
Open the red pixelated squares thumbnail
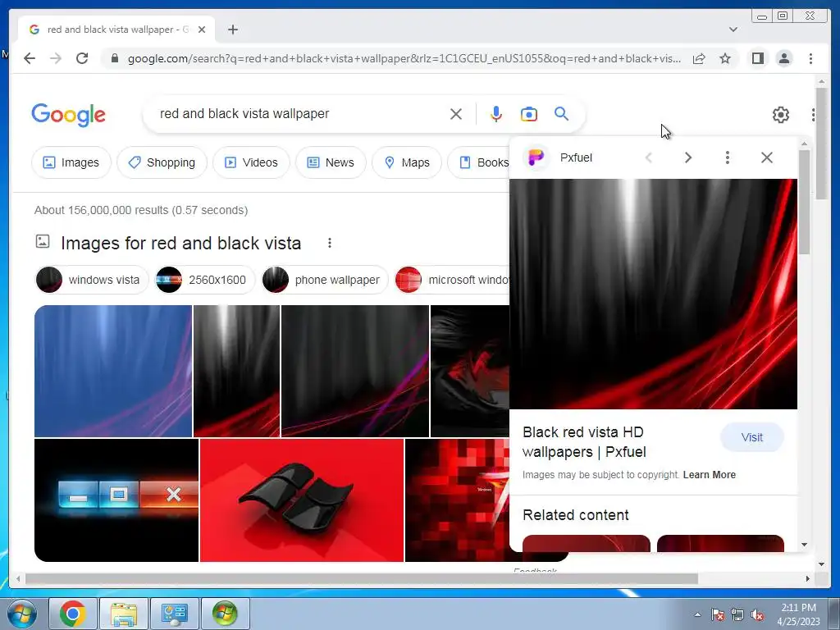pos(457,500)
